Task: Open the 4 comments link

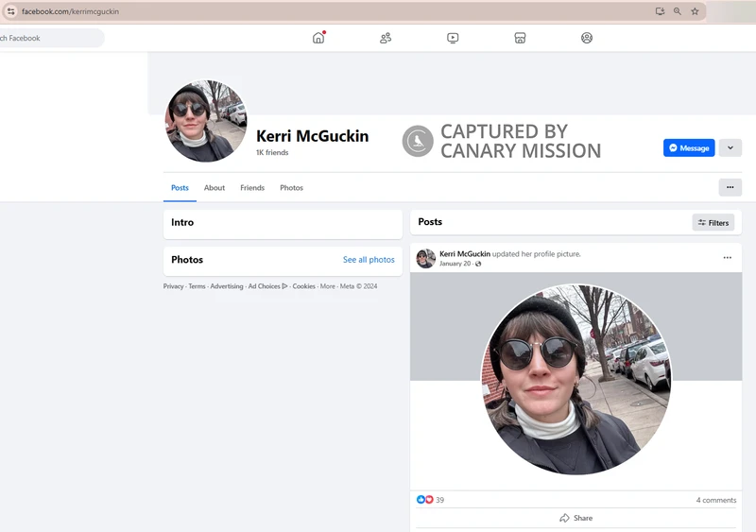Action: pos(715,500)
